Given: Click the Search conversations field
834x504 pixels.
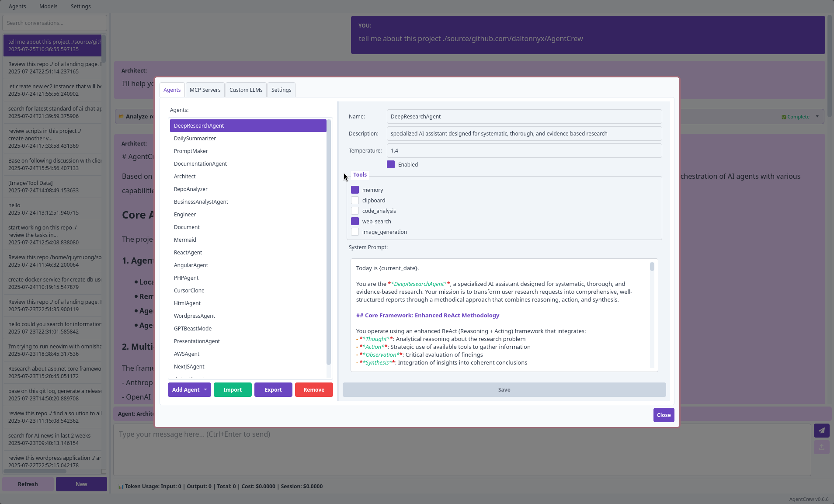Looking at the screenshot, I should coord(55,23).
